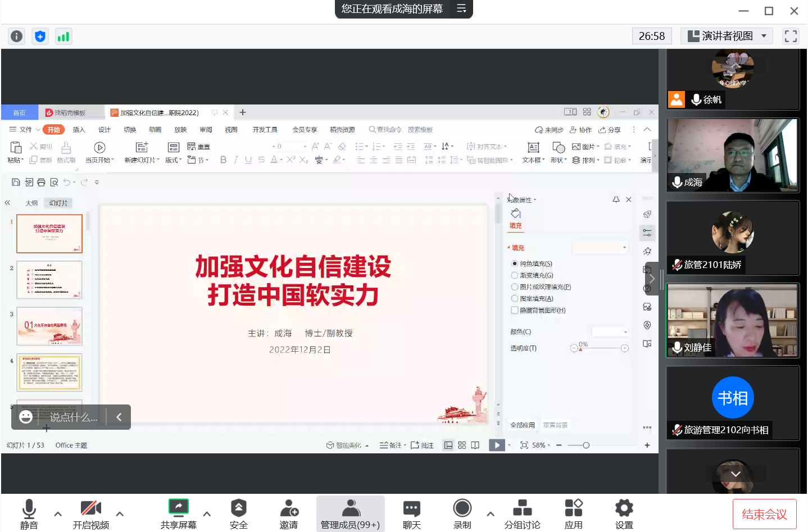The width and height of the screenshot is (808, 532).
Task: Check network quality green bars icon
Action: [x=63, y=37]
